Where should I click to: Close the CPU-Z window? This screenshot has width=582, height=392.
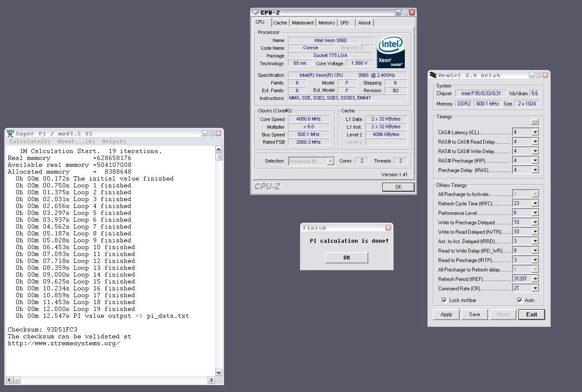(x=412, y=12)
